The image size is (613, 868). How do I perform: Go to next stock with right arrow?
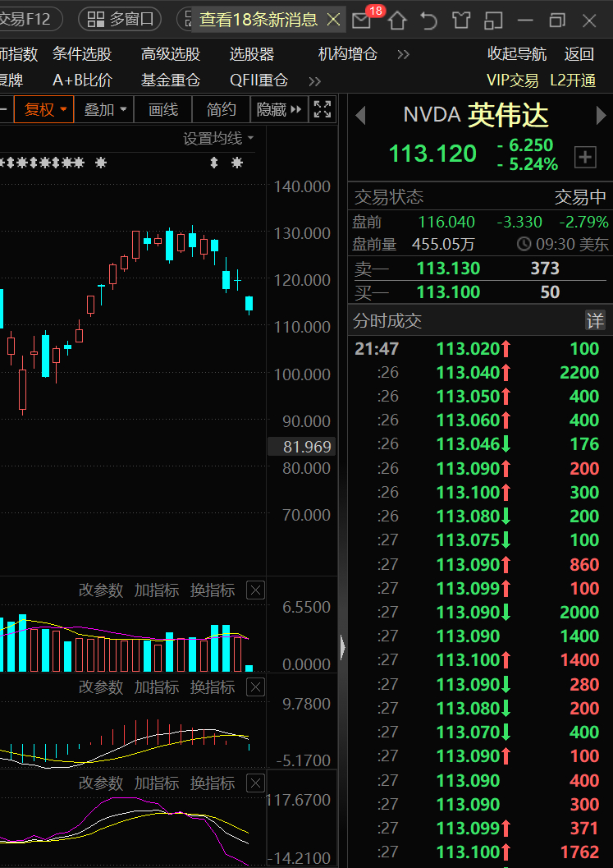(601, 116)
